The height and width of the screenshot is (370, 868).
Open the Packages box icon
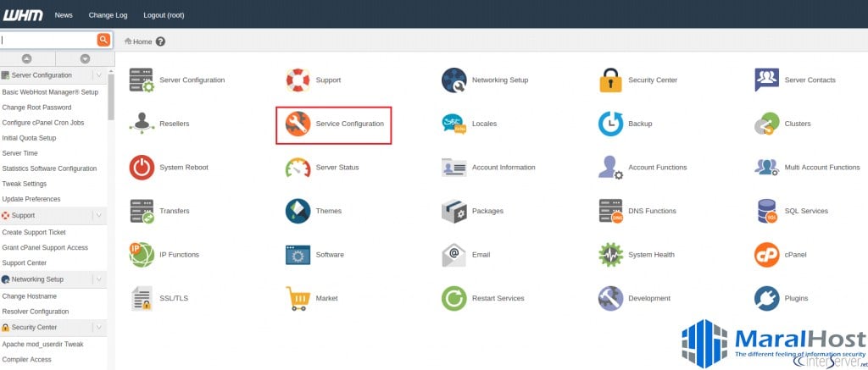click(454, 212)
